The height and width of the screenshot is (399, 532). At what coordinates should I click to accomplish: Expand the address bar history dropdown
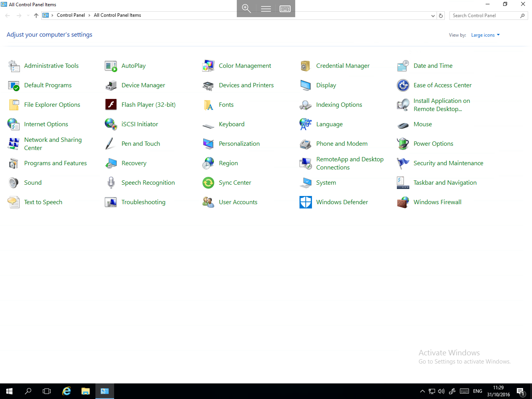point(433,16)
